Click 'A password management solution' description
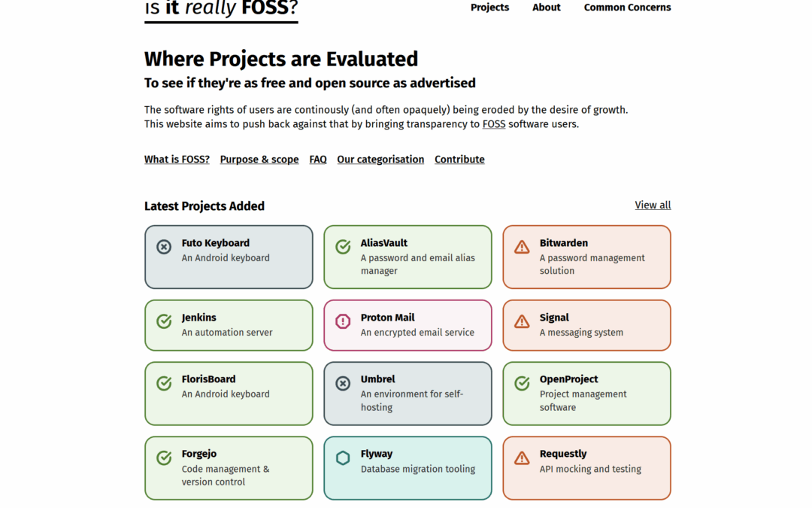Screen dimensions: 812x508 [592, 264]
